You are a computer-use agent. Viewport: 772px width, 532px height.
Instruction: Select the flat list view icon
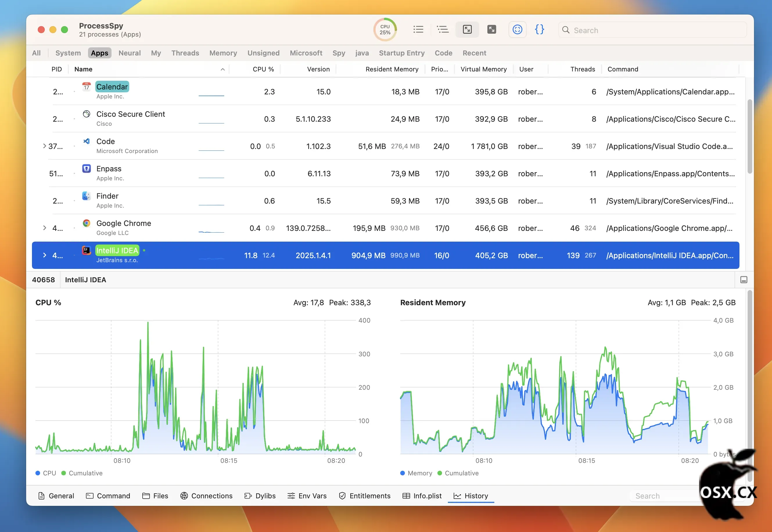click(418, 29)
